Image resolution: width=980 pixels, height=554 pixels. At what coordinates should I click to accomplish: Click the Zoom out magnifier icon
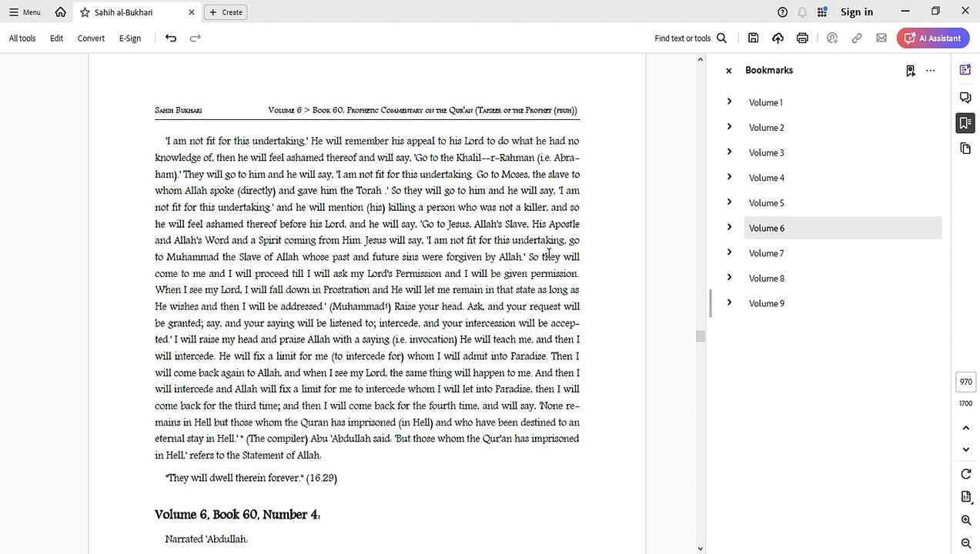tap(966, 544)
